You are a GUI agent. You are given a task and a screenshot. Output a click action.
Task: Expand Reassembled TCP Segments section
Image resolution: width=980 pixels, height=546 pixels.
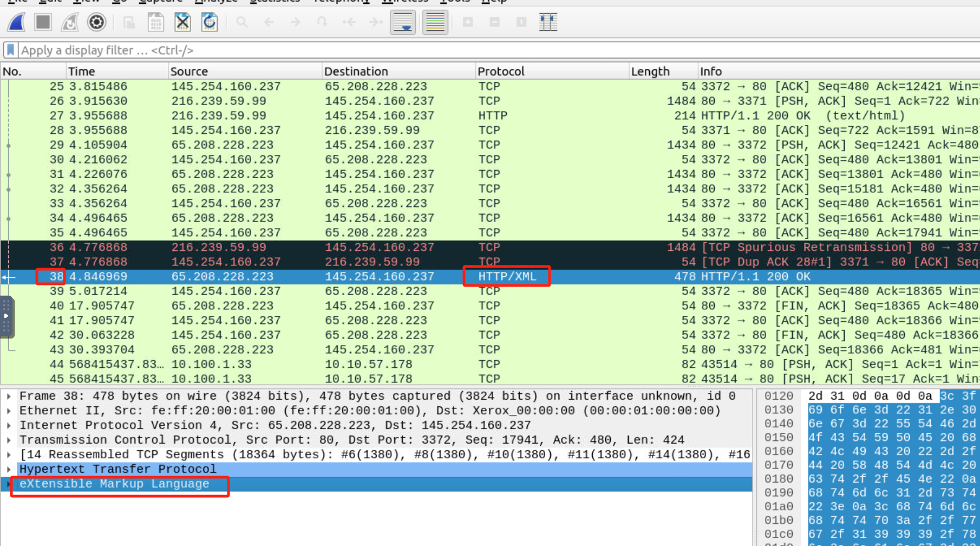point(9,455)
